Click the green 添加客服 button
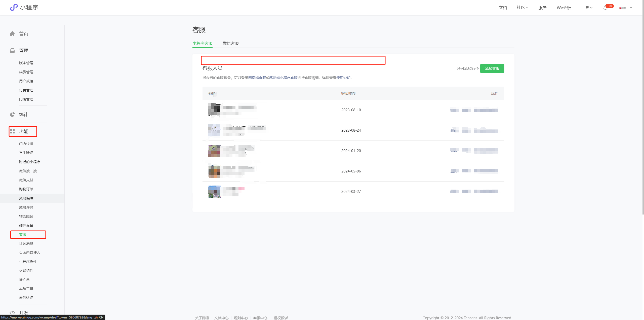The width and height of the screenshot is (644, 320). (x=492, y=68)
